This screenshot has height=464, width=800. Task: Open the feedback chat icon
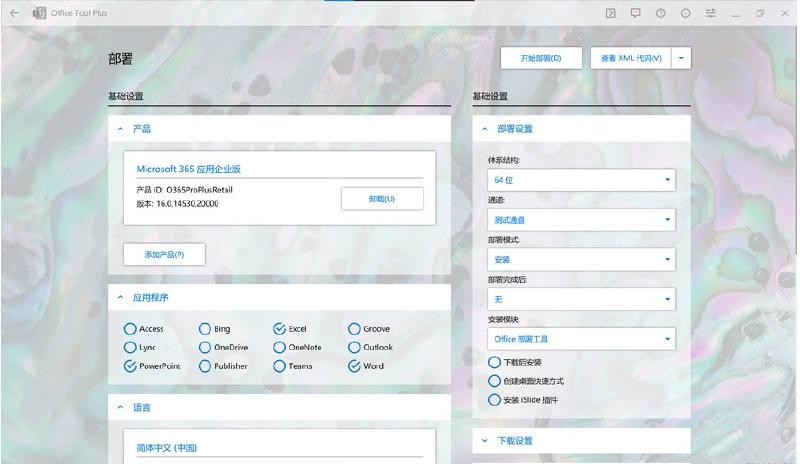[635, 13]
